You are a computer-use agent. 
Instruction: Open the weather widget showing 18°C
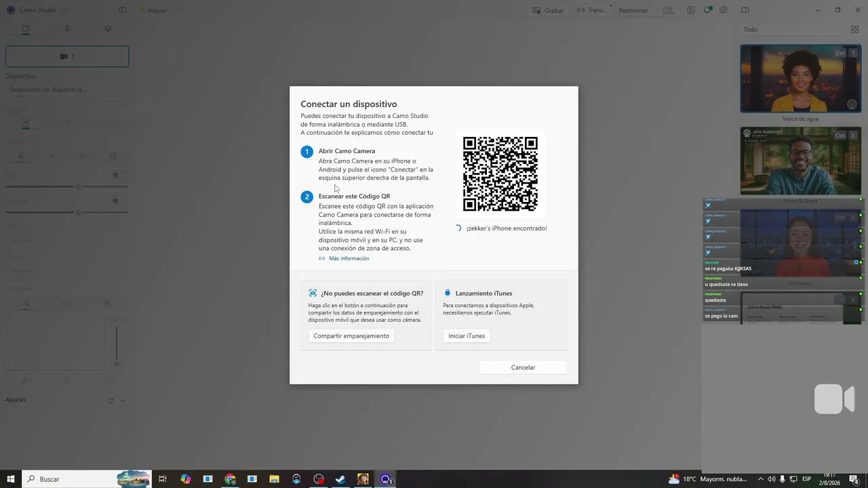[708, 479]
